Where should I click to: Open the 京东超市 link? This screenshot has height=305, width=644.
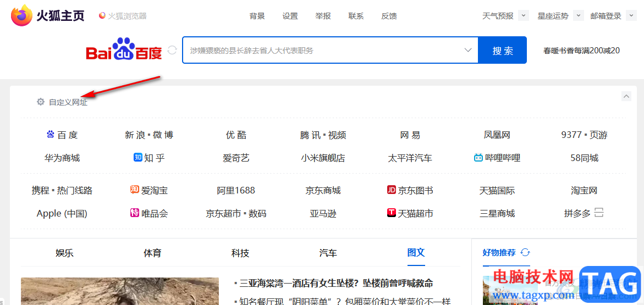click(x=223, y=213)
